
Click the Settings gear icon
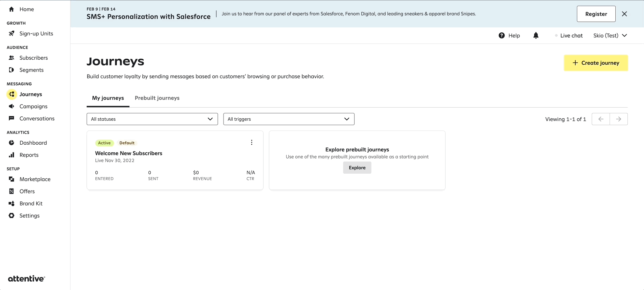tap(11, 215)
